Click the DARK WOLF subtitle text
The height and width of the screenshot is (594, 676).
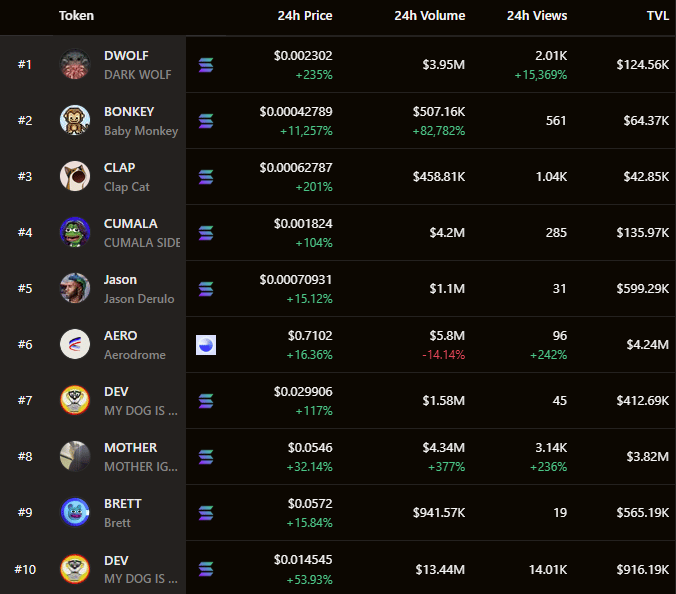[x=138, y=75]
